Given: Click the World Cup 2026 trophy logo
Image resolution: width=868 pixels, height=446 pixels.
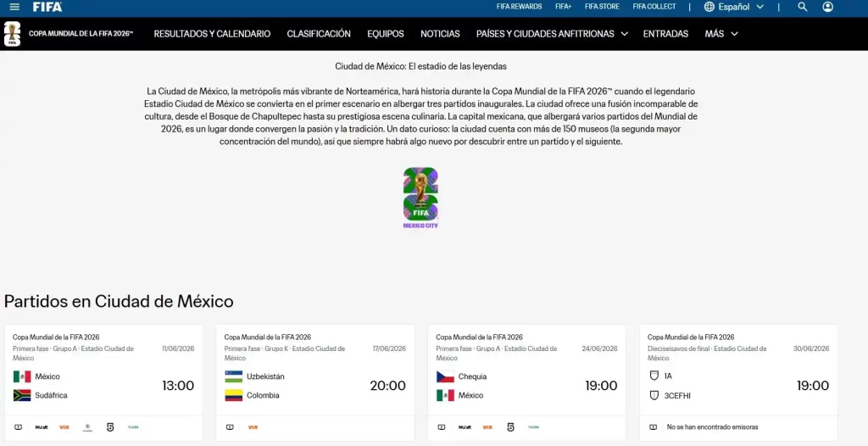Looking at the screenshot, I should (12, 34).
